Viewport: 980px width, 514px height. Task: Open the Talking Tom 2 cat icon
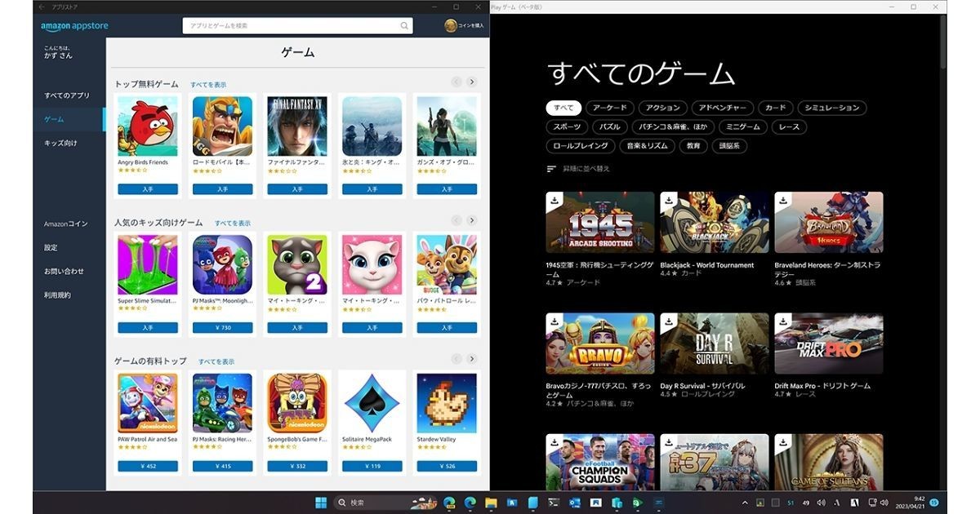click(x=297, y=265)
